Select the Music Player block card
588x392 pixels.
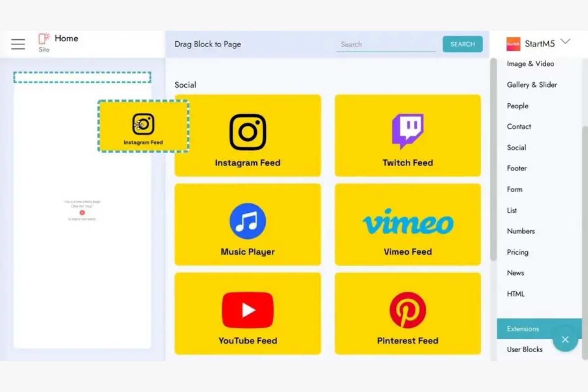click(x=248, y=224)
